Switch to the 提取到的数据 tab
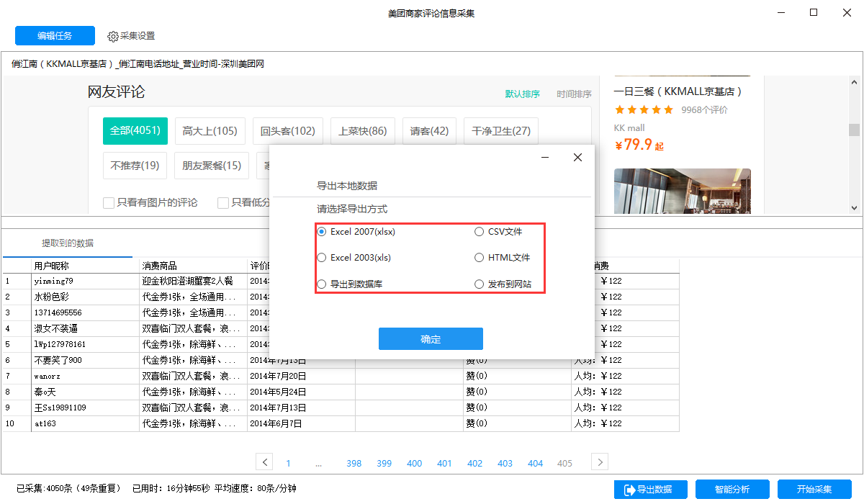864x504 pixels. pyautogui.click(x=68, y=243)
